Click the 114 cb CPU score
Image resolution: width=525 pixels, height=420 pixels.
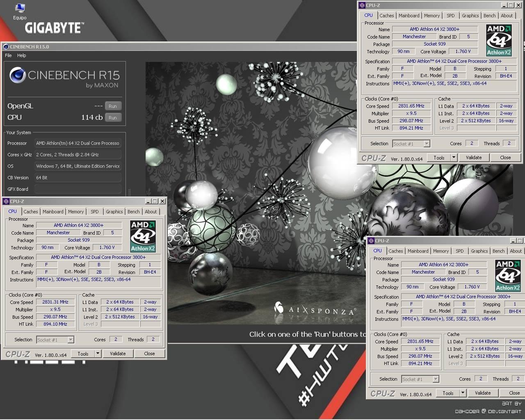[x=92, y=117]
